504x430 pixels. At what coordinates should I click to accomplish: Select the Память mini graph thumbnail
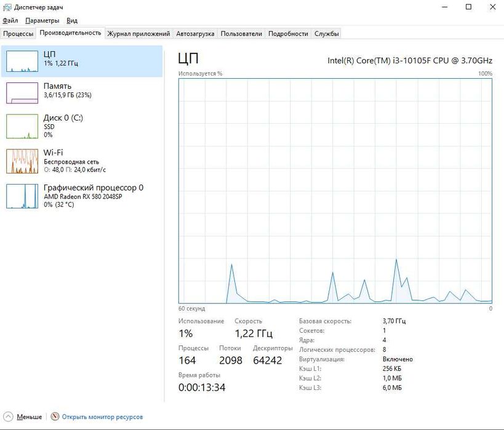[x=22, y=93]
